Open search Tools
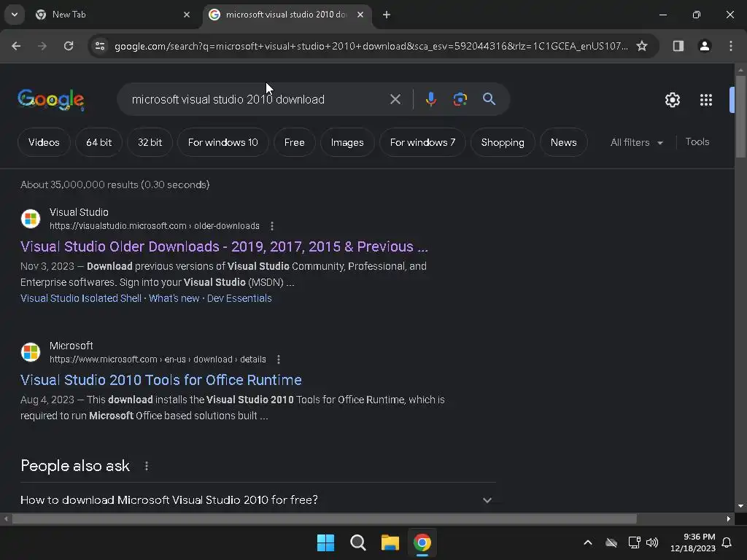 pyautogui.click(x=697, y=142)
